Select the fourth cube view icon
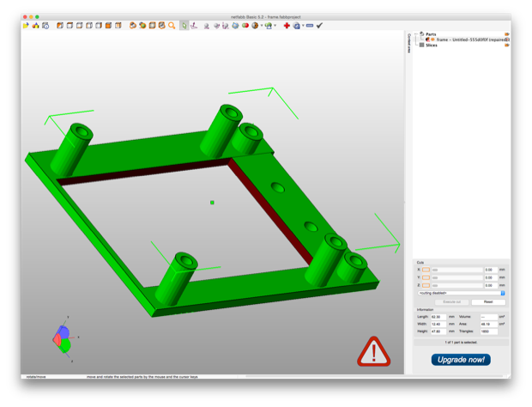Screen dimensions: 532x407 pos(89,26)
